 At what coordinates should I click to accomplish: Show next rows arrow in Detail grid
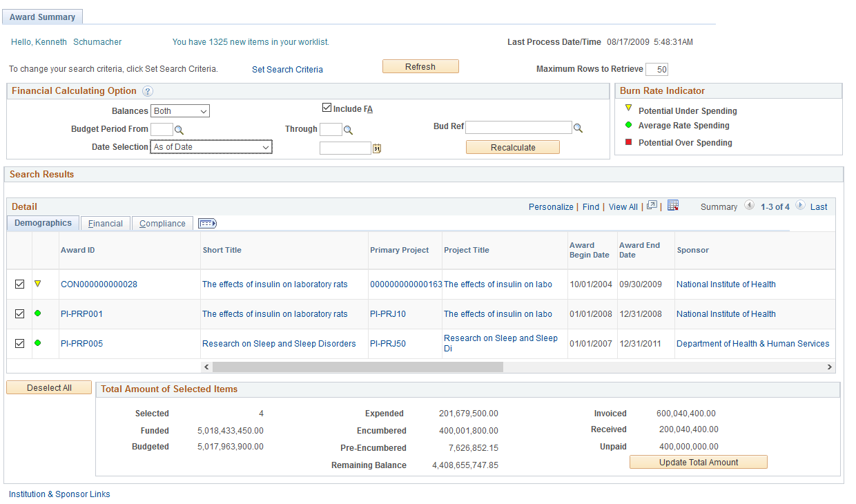[x=800, y=206]
